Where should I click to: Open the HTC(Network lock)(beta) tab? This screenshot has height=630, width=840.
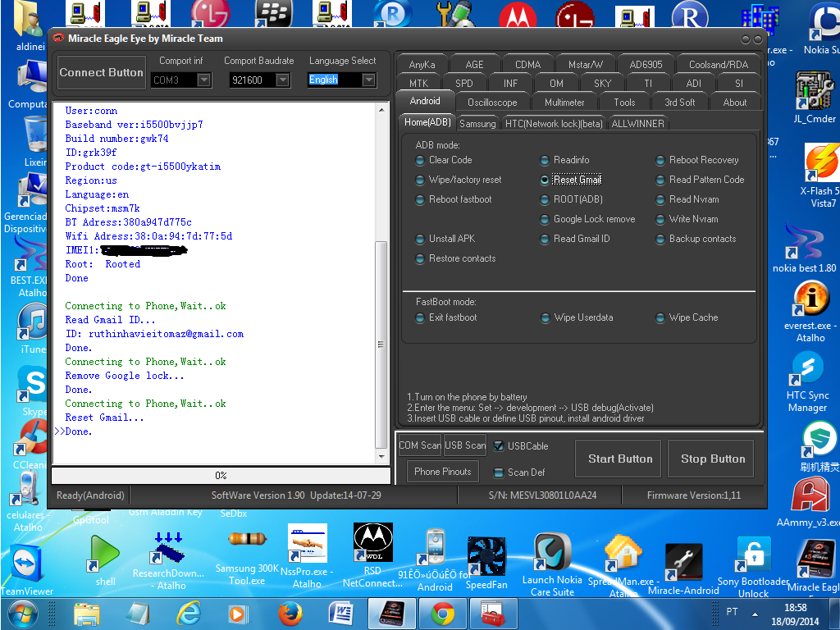point(554,124)
